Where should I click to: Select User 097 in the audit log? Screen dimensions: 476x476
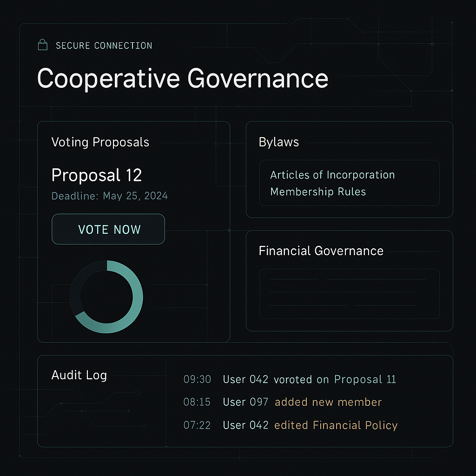[x=245, y=402]
